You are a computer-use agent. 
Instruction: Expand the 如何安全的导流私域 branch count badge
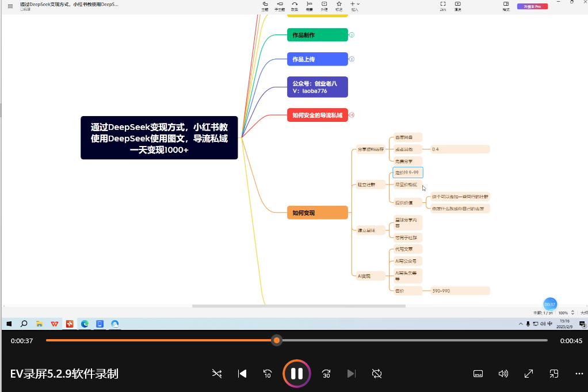coord(352,115)
